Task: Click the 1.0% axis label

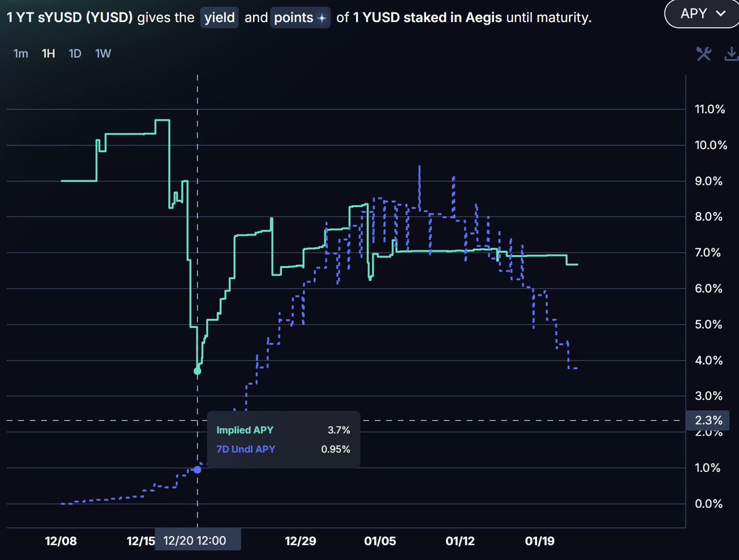Action: point(707,468)
